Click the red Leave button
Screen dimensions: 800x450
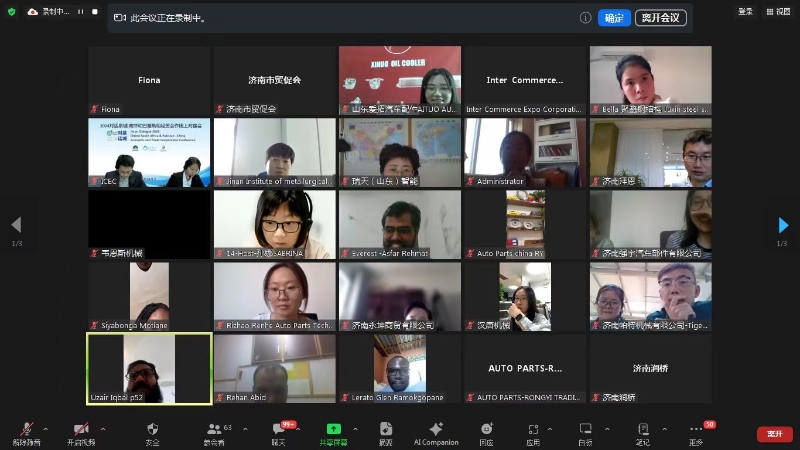click(774, 433)
